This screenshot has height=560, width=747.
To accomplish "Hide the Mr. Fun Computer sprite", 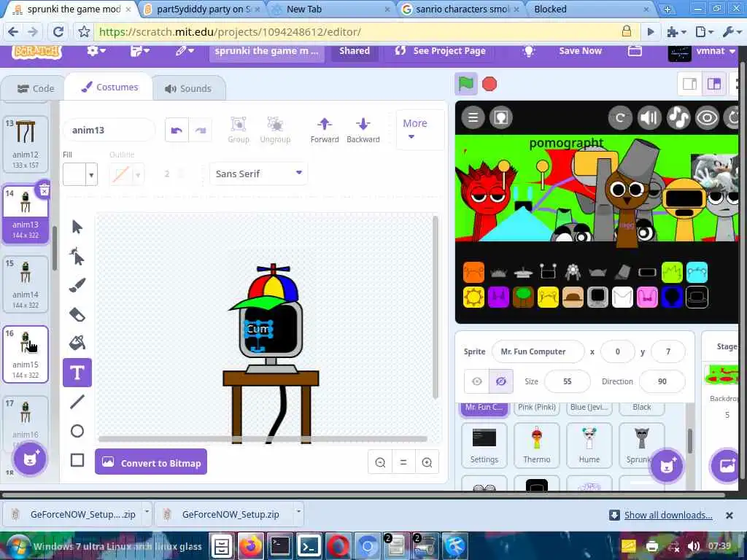I will 500,381.
